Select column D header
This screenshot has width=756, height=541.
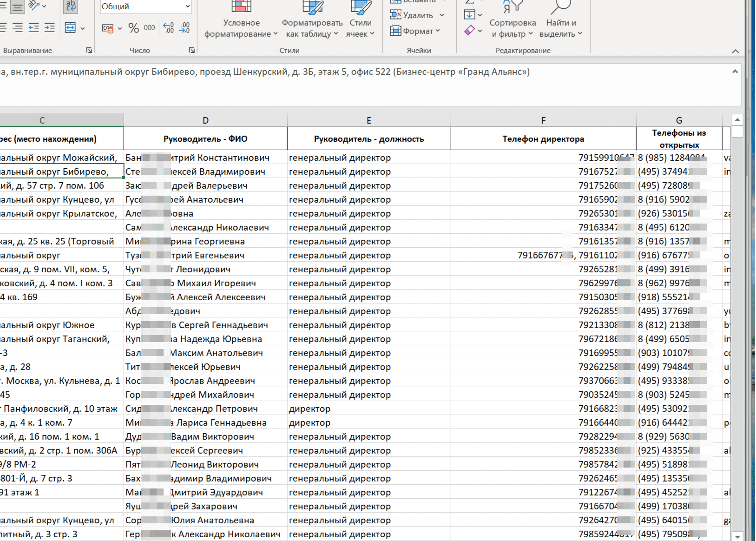(205, 120)
